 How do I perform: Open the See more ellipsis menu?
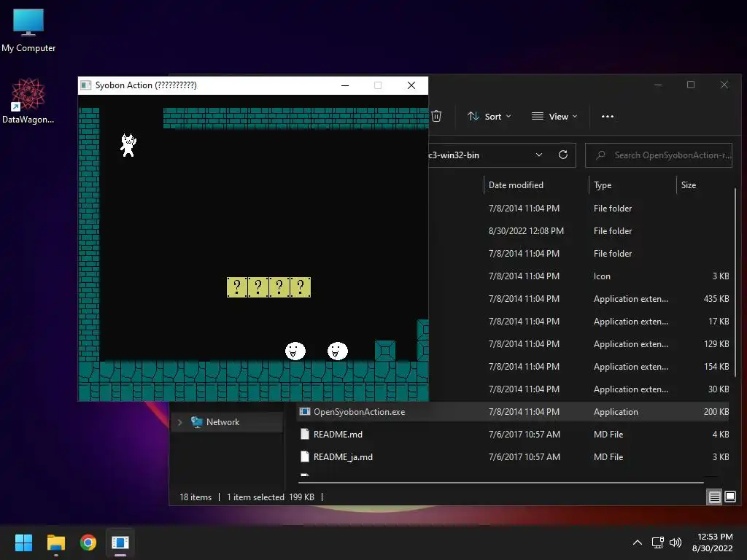click(x=608, y=116)
